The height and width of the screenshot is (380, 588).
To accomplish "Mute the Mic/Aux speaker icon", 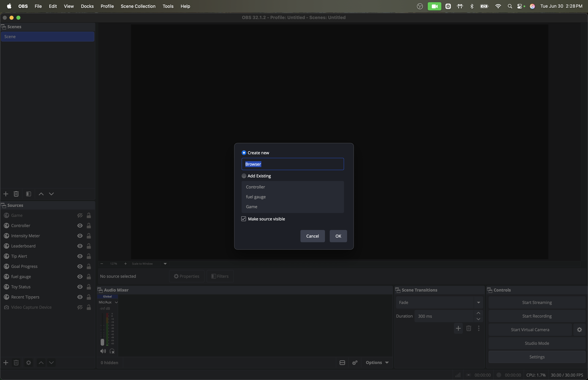I will [103, 351].
